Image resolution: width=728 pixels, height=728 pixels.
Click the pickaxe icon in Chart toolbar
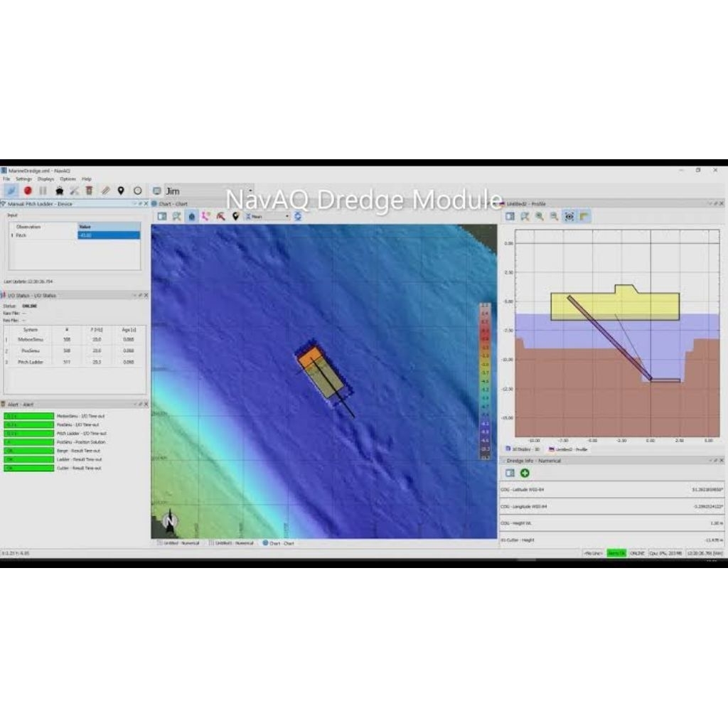click(x=221, y=216)
